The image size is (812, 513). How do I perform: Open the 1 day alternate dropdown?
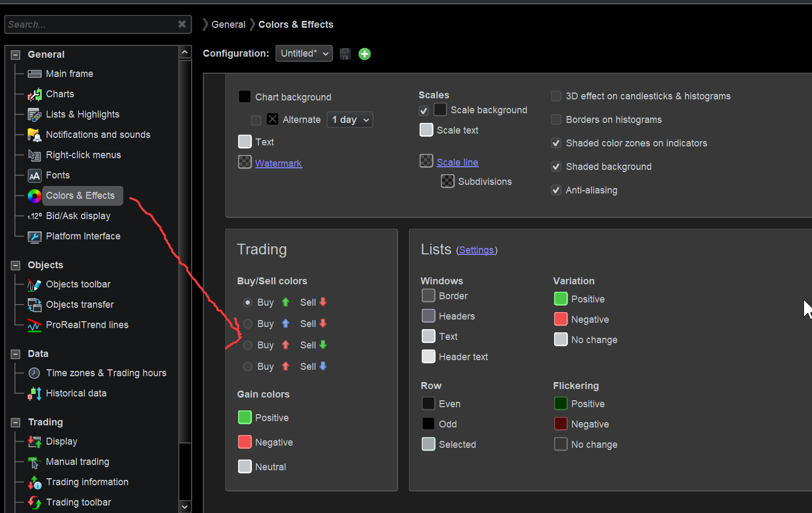[350, 120]
